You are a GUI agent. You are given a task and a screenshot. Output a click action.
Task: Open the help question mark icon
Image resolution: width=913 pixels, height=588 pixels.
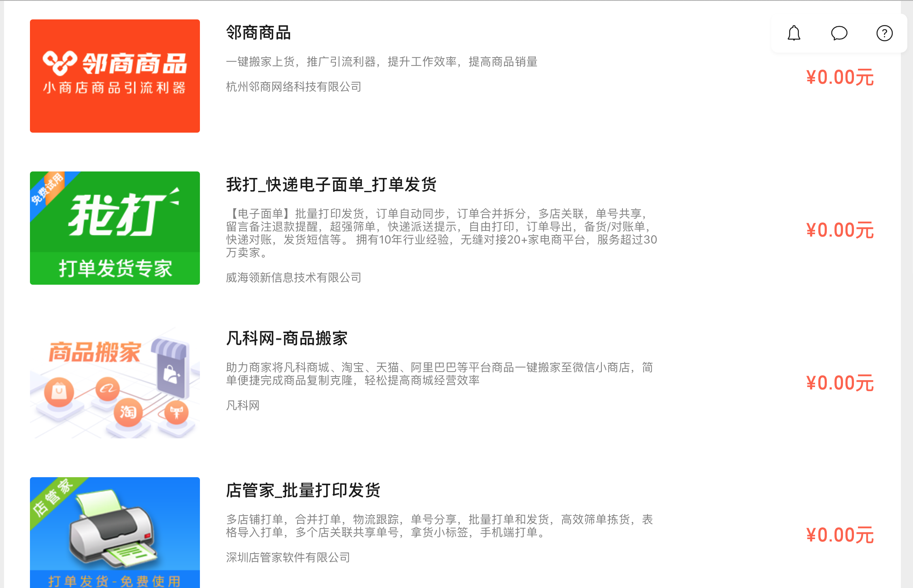pos(884,33)
